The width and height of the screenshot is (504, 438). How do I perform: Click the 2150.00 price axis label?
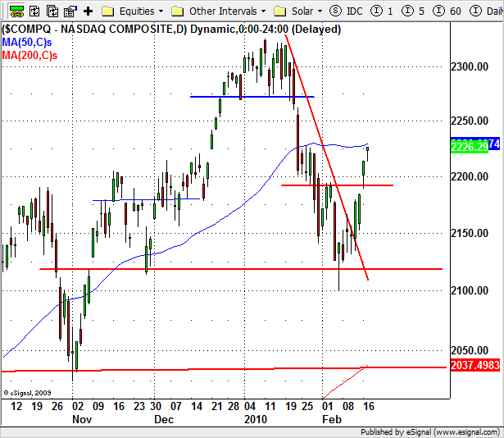[x=470, y=233]
